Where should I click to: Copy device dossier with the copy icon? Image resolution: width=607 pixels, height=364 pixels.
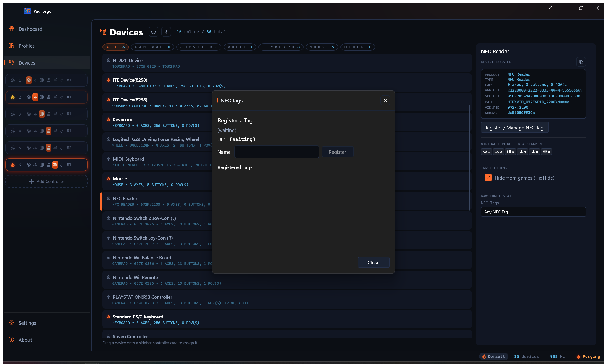pos(581,62)
